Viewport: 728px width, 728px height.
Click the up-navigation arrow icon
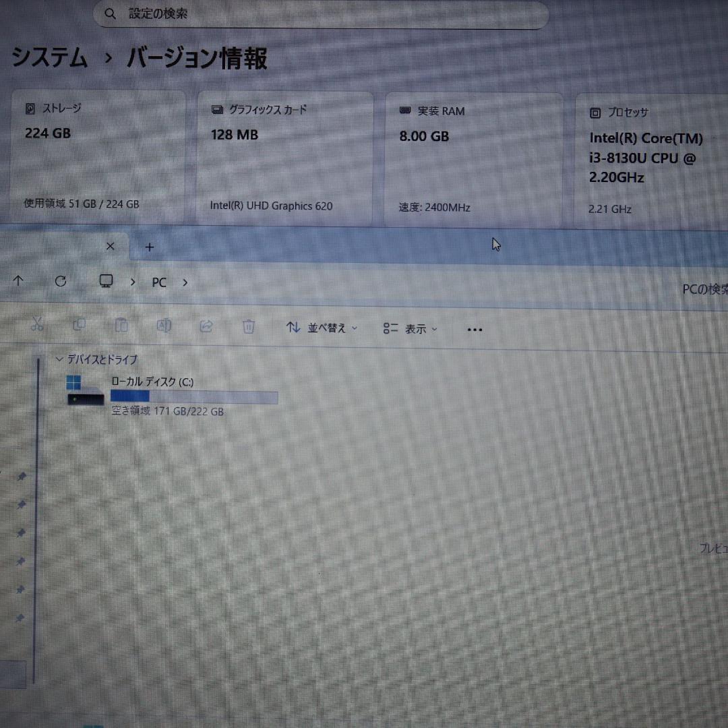[x=17, y=281]
